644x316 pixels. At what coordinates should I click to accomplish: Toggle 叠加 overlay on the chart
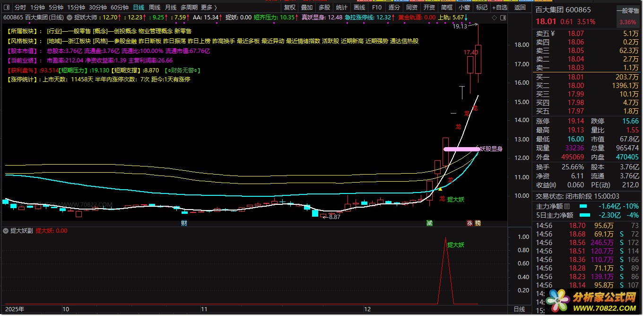click(x=307, y=8)
